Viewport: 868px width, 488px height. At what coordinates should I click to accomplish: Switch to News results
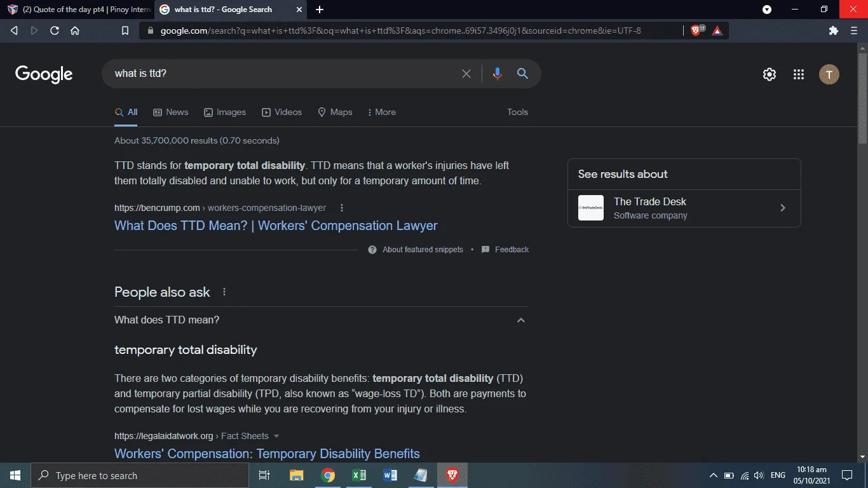click(x=171, y=112)
